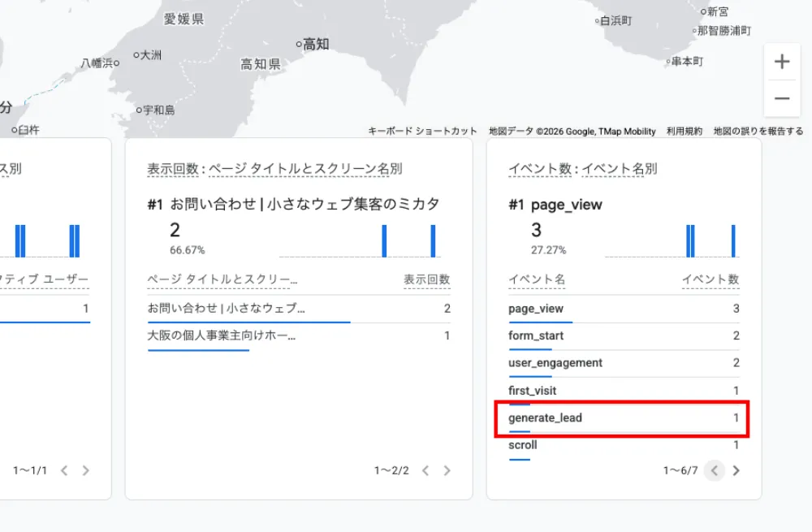
Task: Click 大阪の個人事業主向けホー… table row
Action: 299,336
